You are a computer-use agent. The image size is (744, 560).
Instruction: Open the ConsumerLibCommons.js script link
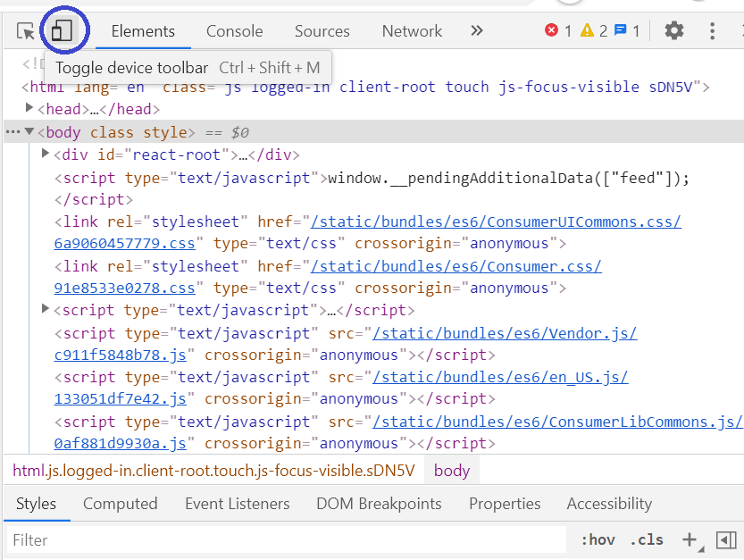tap(557, 422)
